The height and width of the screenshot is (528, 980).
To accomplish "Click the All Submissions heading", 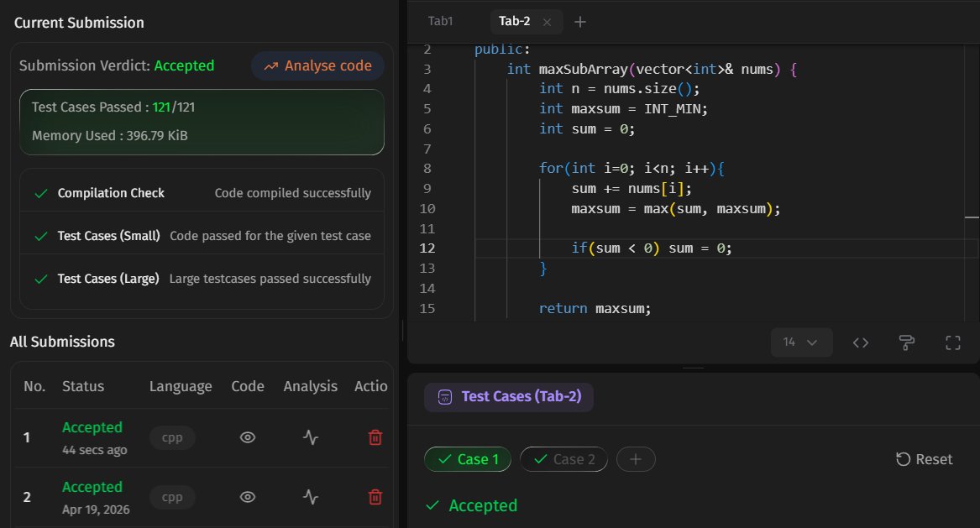I will pos(62,342).
